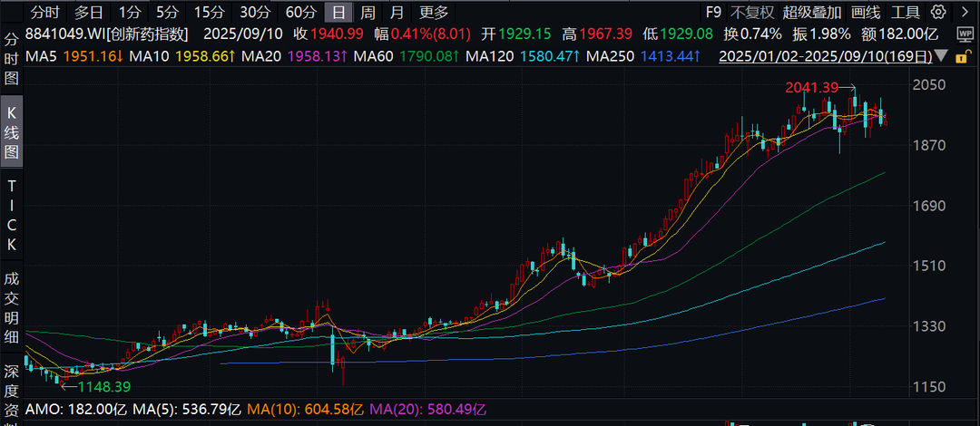
Task: Open the 更多 periods menu
Action: [x=434, y=12]
